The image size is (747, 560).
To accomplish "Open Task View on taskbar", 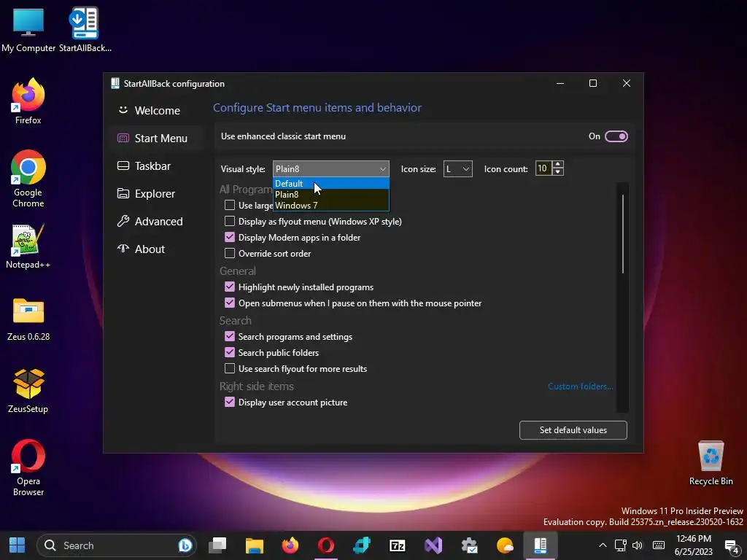I will pos(217,545).
